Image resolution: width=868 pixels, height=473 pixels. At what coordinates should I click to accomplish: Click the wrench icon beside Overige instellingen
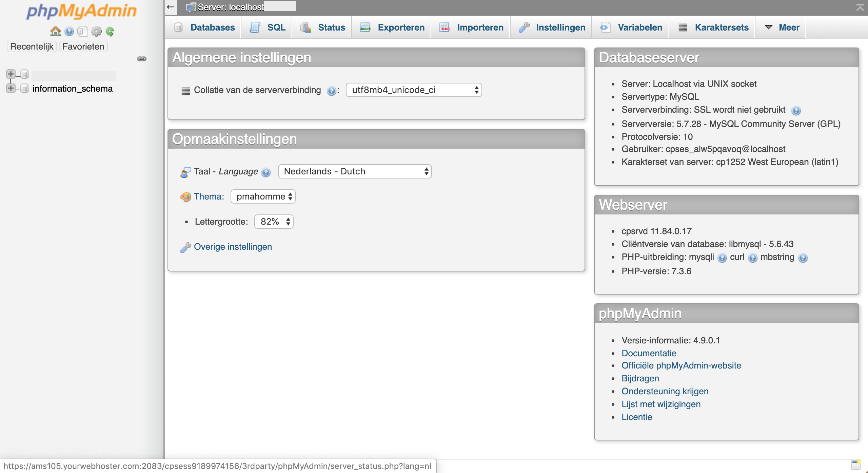(186, 247)
